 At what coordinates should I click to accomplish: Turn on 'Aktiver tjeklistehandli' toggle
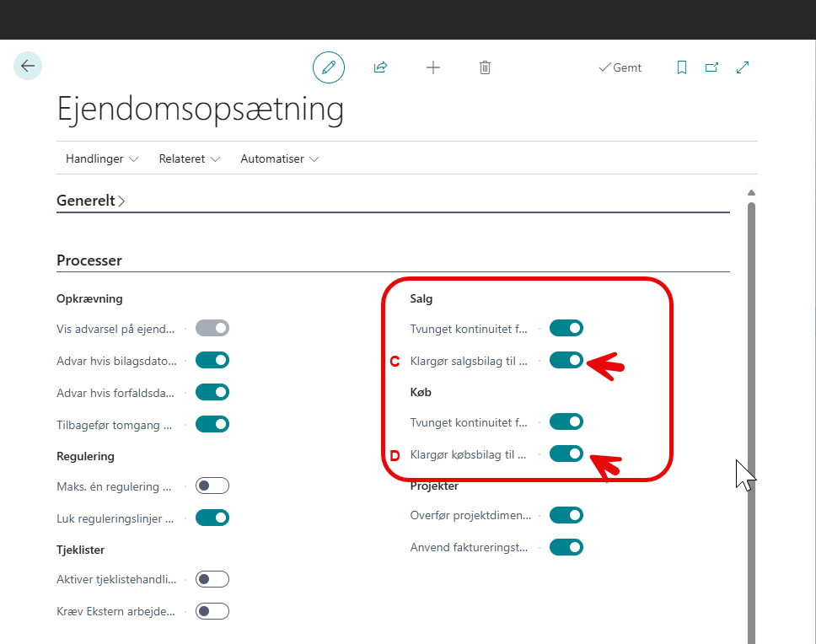(x=212, y=579)
